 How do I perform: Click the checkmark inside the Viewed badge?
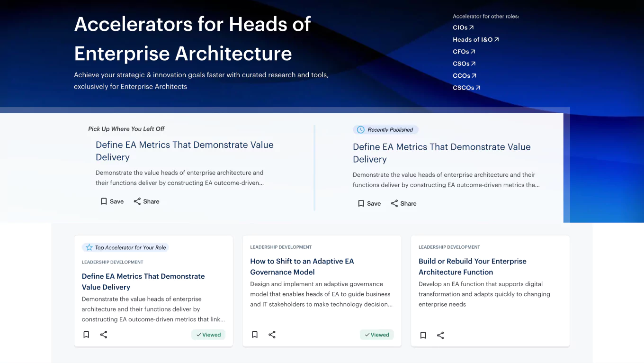tap(198, 334)
